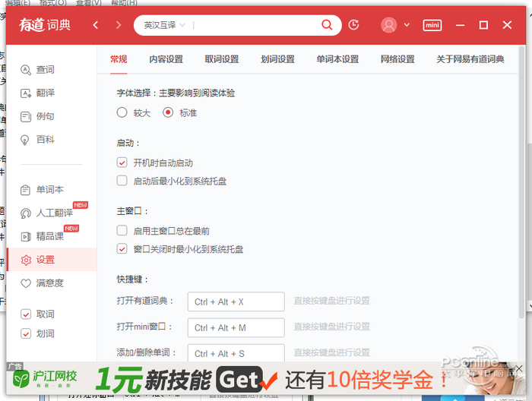Screen dimensions: 532x401
Task: Select the 较大 larger font radio
Action: [x=122, y=112]
